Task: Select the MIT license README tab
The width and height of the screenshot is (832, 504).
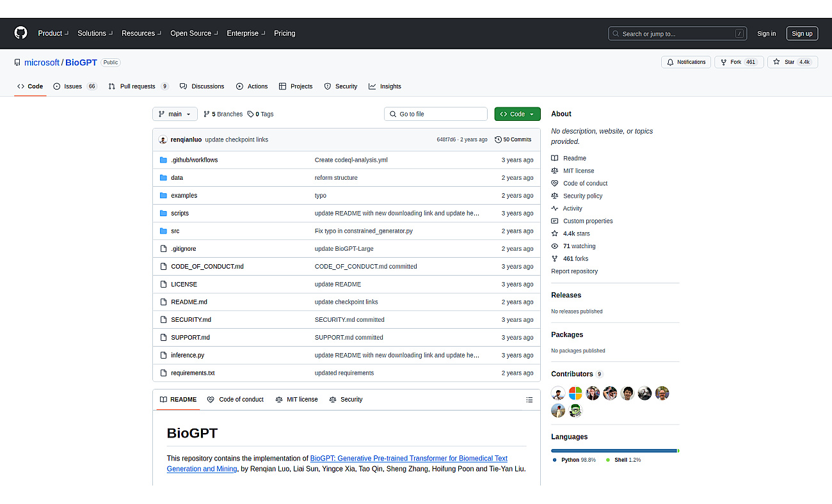Action: pyautogui.click(x=296, y=400)
